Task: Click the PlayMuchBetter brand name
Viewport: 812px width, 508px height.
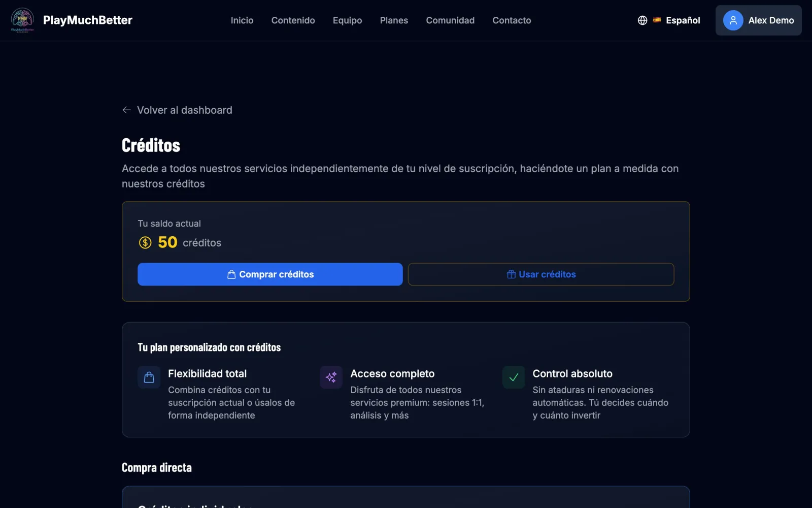Action: pyautogui.click(x=88, y=20)
